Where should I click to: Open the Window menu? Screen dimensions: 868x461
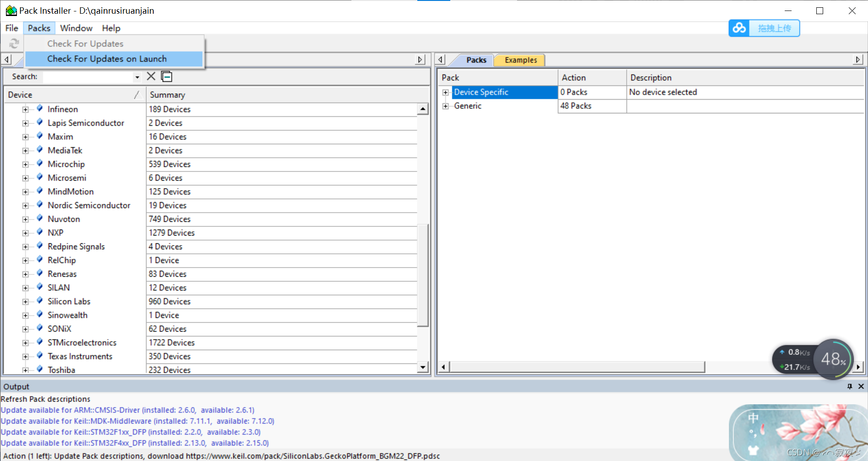pyautogui.click(x=76, y=28)
